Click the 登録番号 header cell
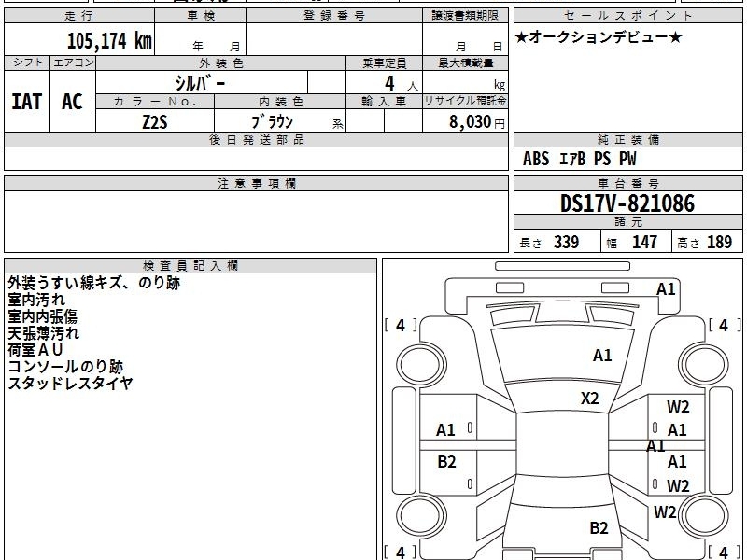 [334, 16]
